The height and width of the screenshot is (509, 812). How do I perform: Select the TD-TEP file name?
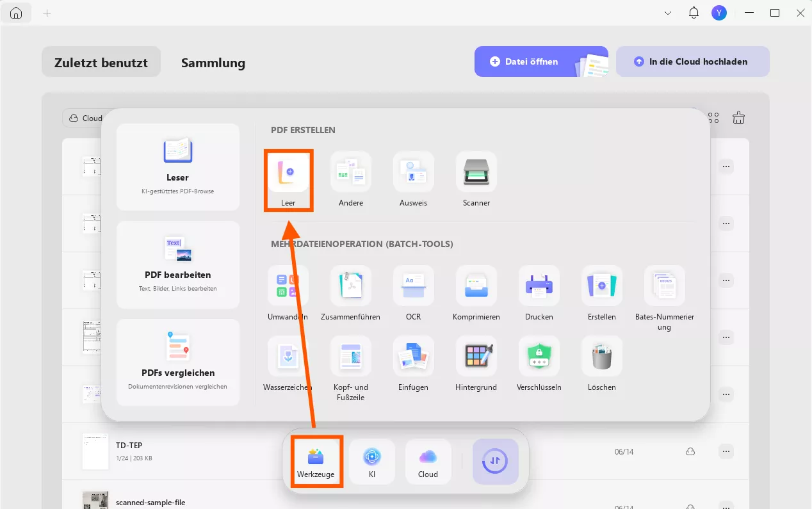129,445
